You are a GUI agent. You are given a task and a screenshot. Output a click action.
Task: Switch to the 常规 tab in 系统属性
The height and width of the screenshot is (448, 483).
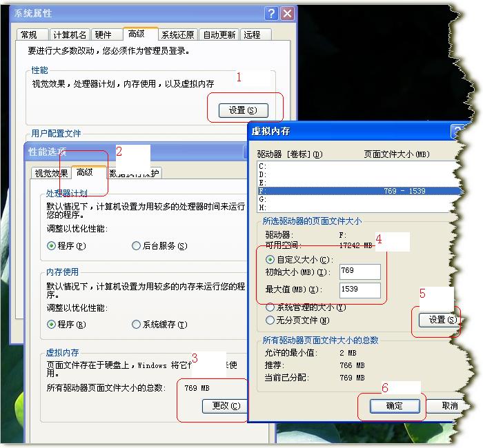(32, 34)
